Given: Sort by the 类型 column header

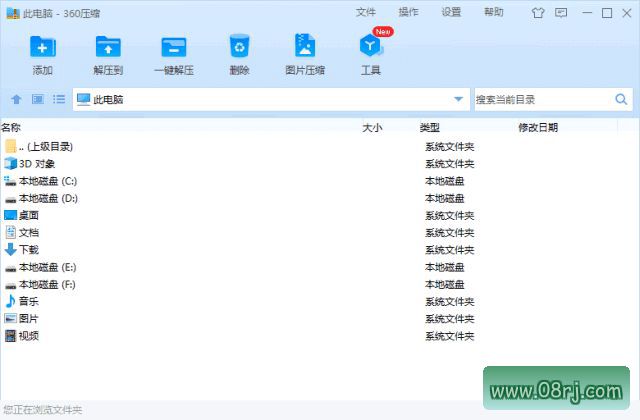Looking at the screenshot, I should 430,128.
